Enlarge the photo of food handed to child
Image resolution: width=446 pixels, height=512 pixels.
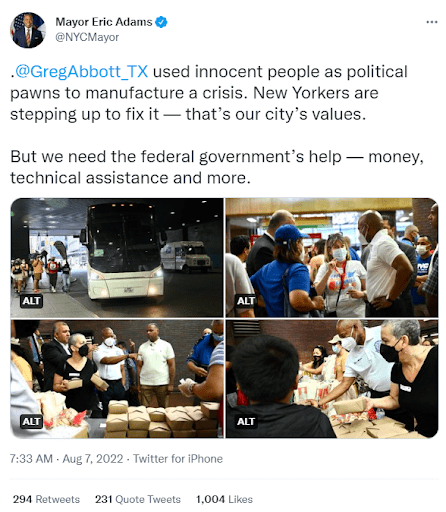[332, 379]
